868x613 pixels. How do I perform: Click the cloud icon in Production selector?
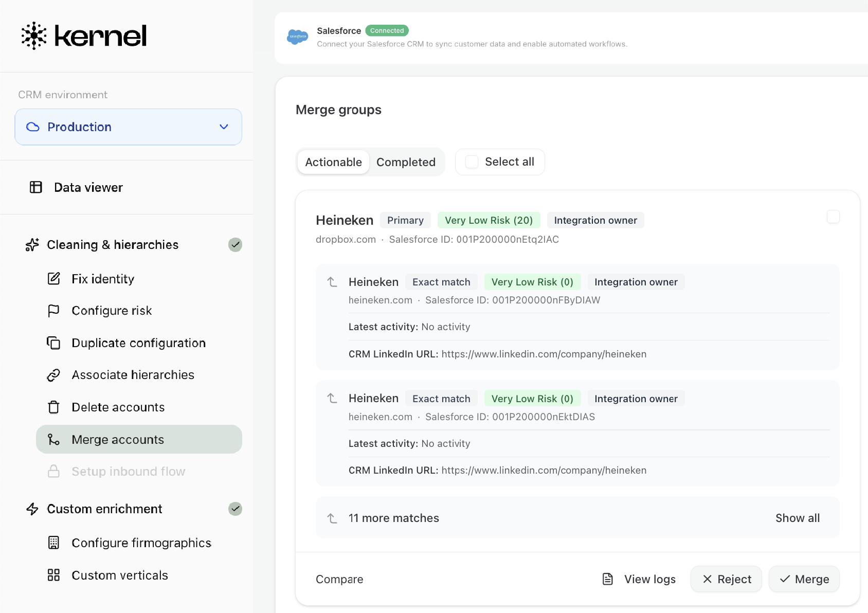[33, 127]
